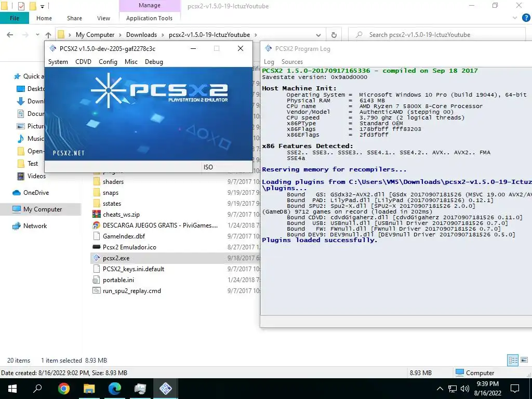Viewport: 532px width, 399px height.
Task: Select the Pcsx2 Emulador.ico file icon
Action: (96, 247)
